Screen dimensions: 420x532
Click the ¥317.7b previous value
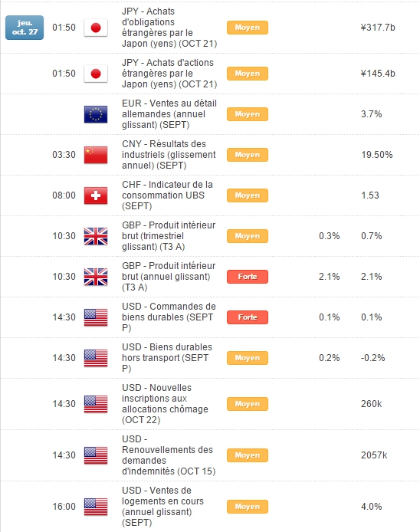[378, 28]
